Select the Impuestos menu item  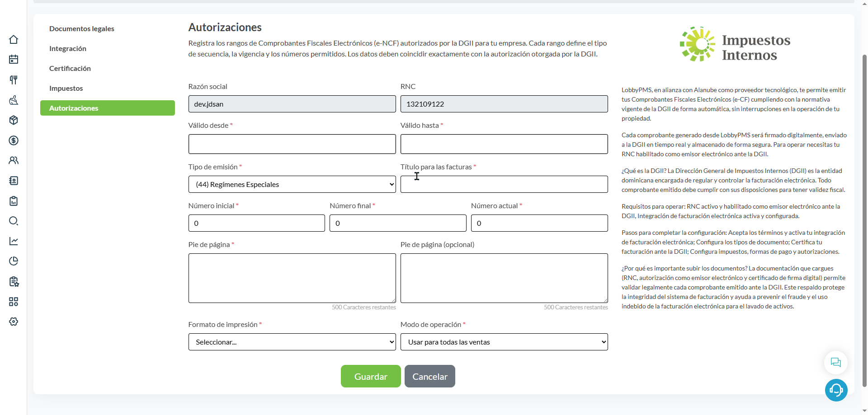point(66,88)
